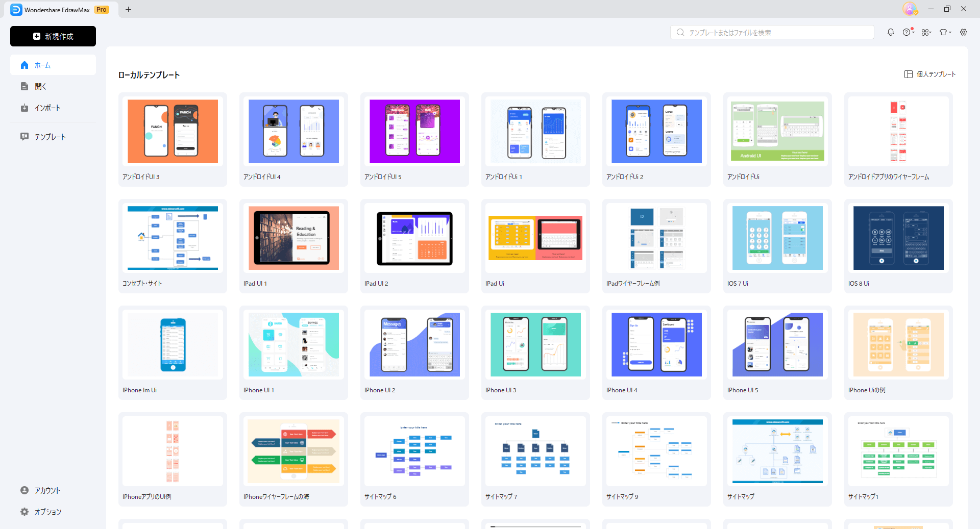Screen dimensions: 980x529
Task: Open アンドロイドアプリのワイヤーフレーム template
Action: tap(898, 139)
